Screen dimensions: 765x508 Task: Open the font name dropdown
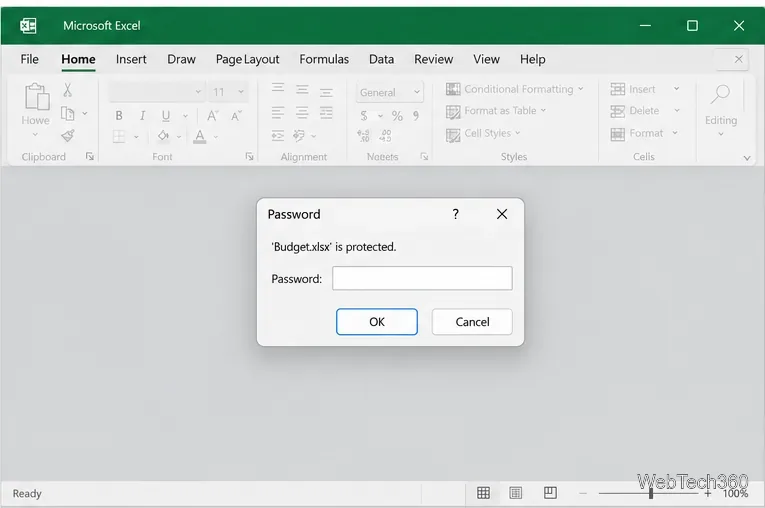(x=198, y=91)
